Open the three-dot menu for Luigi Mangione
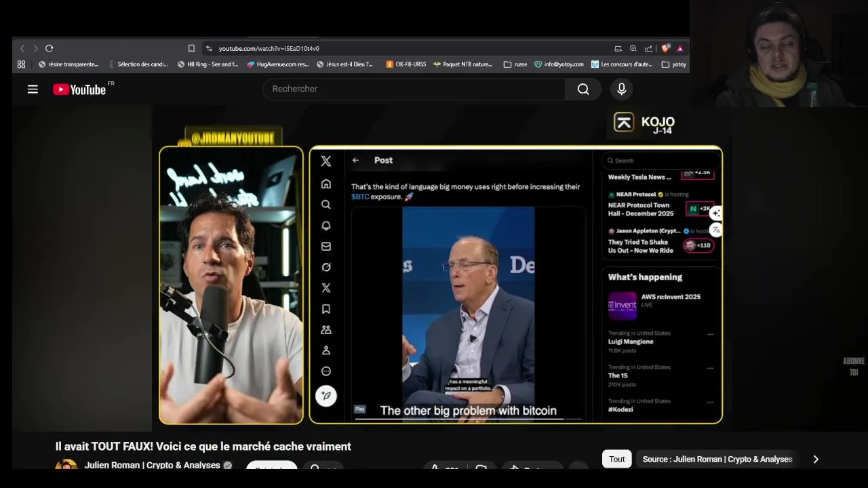 coord(710,334)
